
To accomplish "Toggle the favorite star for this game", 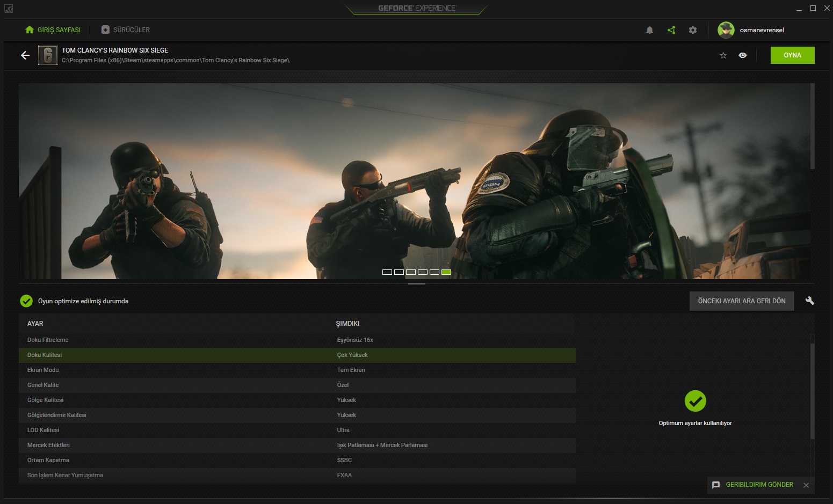I will (723, 55).
